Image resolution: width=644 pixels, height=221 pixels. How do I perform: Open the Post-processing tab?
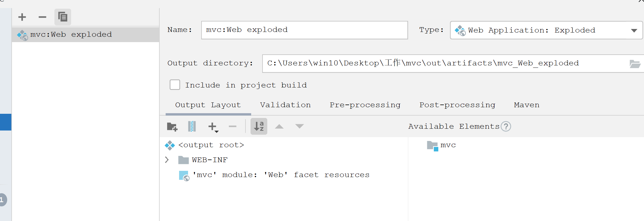(457, 105)
